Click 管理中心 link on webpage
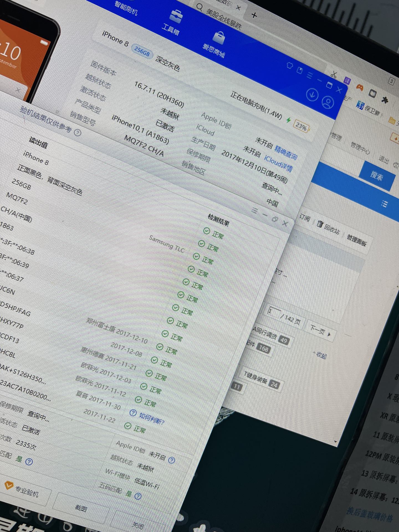The width and height of the screenshot is (399, 532). (x=360, y=148)
